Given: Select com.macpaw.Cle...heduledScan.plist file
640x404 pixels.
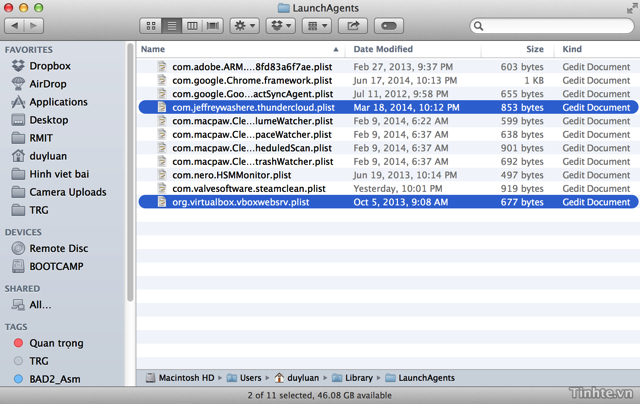Looking at the screenshot, I should [x=388, y=148].
